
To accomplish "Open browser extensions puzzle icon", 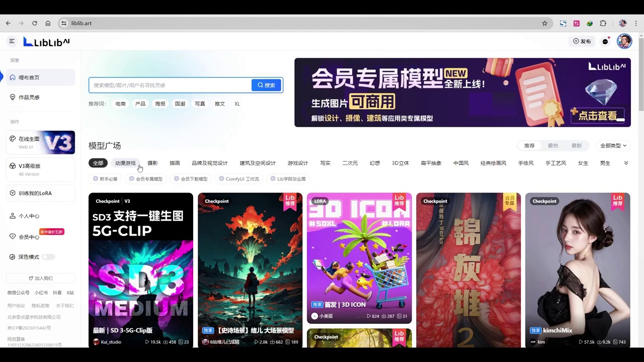I will click(x=603, y=23).
